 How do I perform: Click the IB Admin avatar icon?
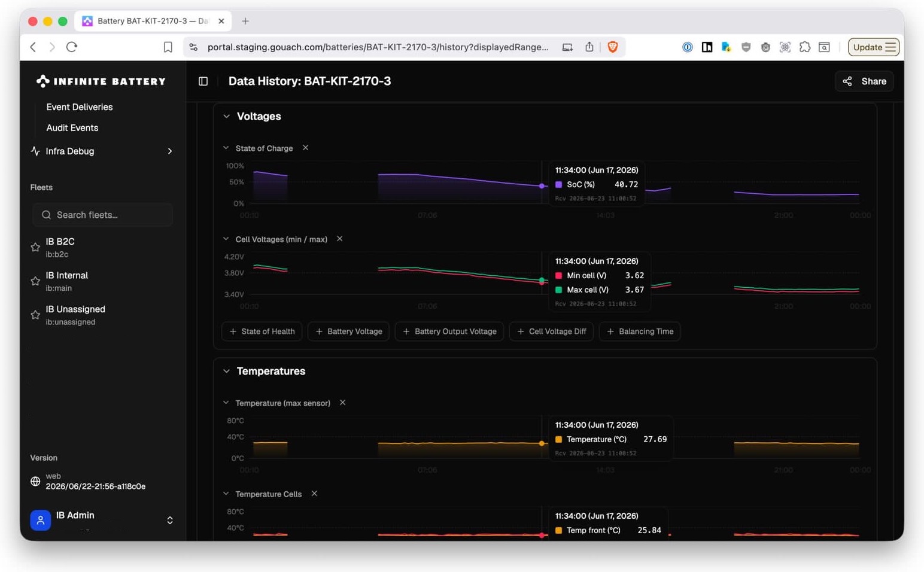tap(40, 520)
